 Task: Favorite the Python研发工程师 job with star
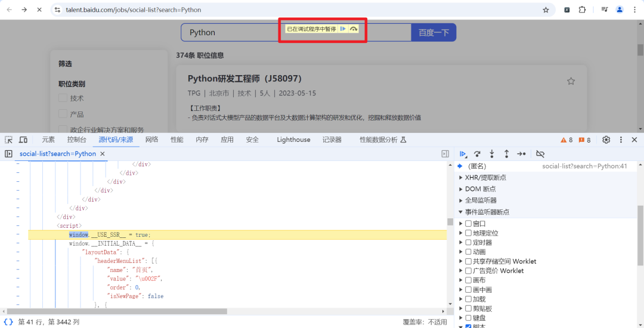pyautogui.click(x=571, y=81)
